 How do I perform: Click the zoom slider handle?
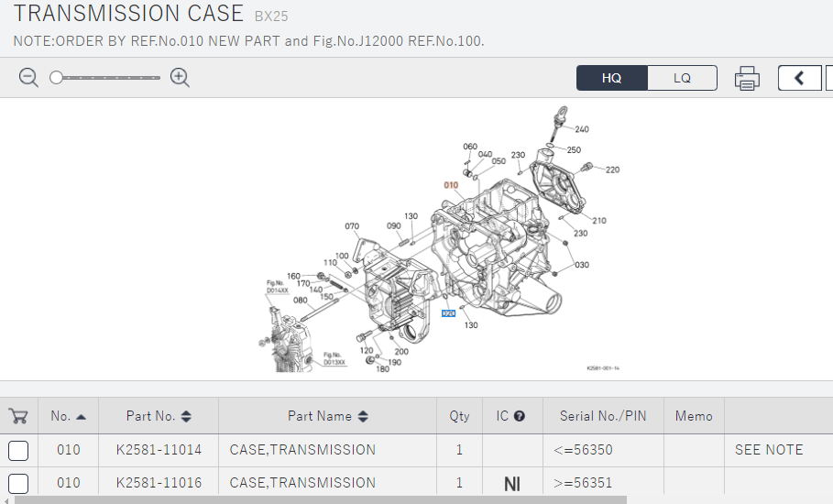(x=57, y=78)
